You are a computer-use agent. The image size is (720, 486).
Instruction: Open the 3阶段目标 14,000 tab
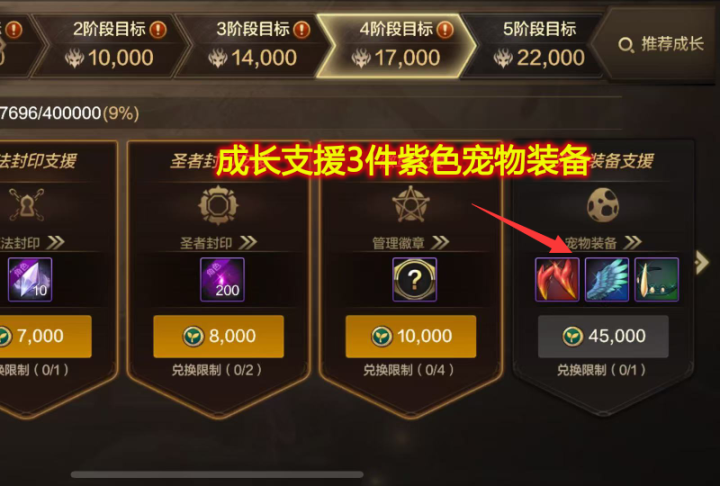pyautogui.click(x=253, y=45)
